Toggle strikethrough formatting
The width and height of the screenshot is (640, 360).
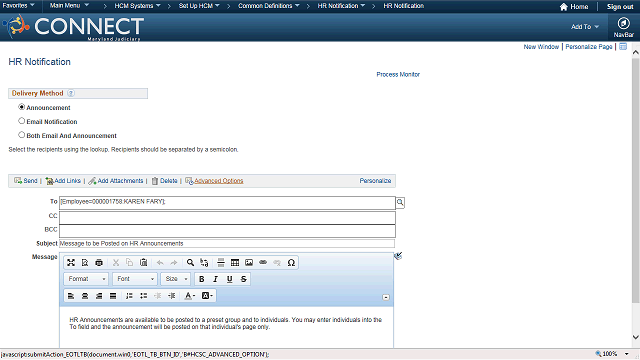click(244, 279)
